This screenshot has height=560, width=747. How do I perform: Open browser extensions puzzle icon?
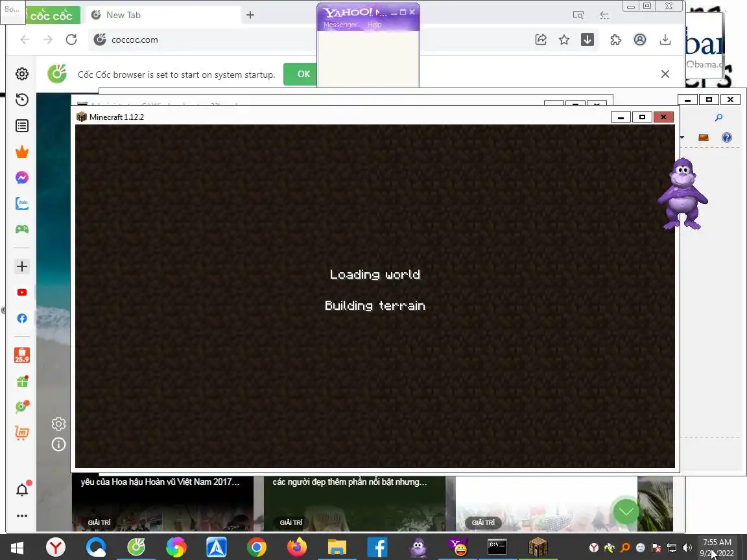tap(615, 40)
